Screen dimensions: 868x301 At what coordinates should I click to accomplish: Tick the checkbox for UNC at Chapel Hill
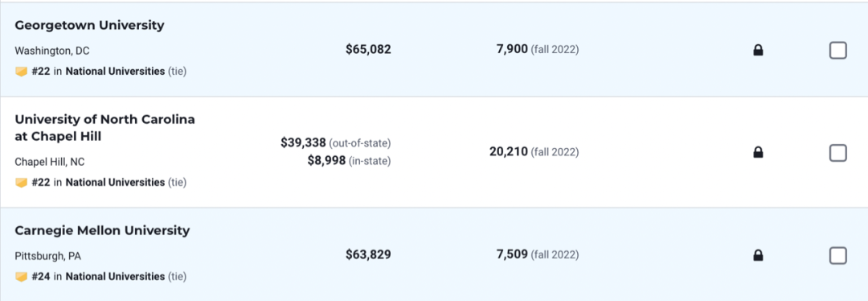coord(837,152)
